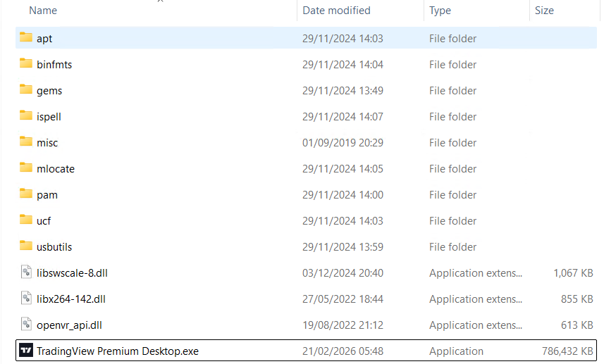Click the apt folder name
604x364 pixels.
pyautogui.click(x=44, y=39)
